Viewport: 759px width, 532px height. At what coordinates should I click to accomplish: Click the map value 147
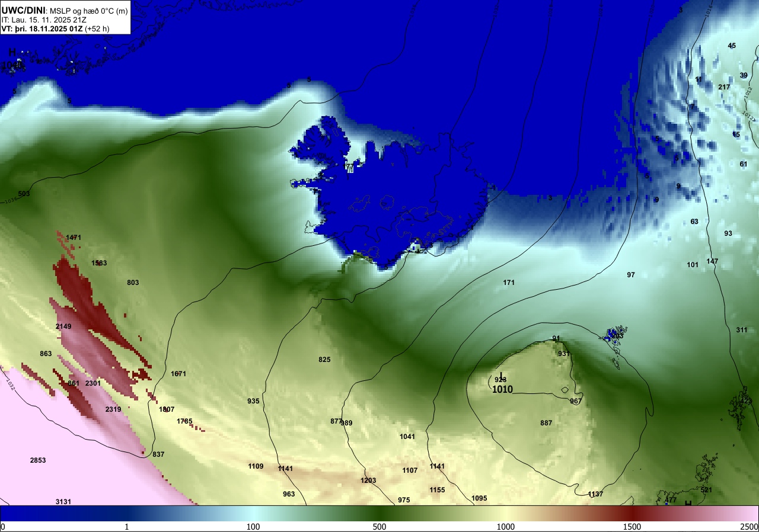[x=712, y=261]
